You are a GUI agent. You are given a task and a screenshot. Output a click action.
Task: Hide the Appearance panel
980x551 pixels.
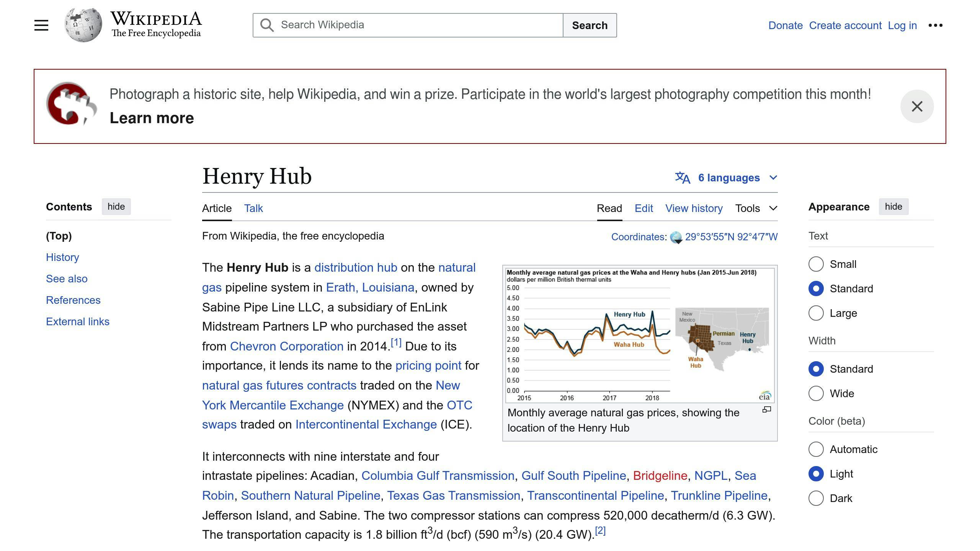893,207
